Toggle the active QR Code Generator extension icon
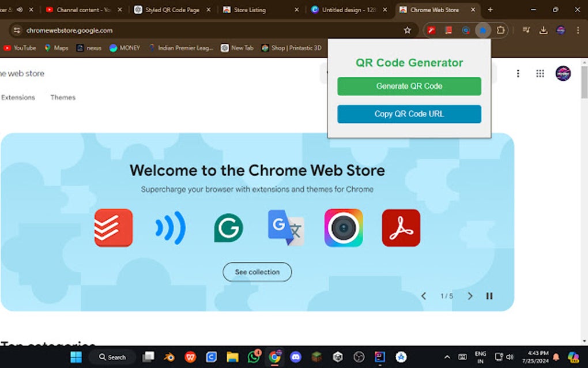The image size is (588, 368). click(x=483, y=31)
